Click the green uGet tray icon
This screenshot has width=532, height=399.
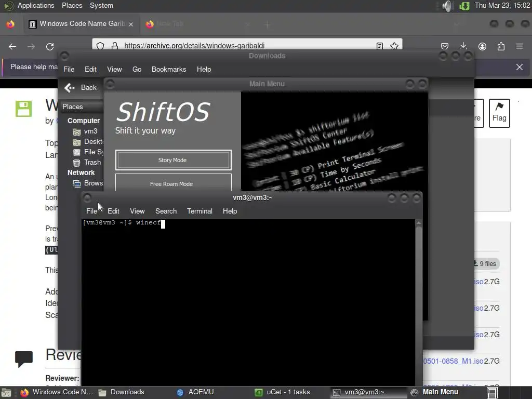[464, 6]
